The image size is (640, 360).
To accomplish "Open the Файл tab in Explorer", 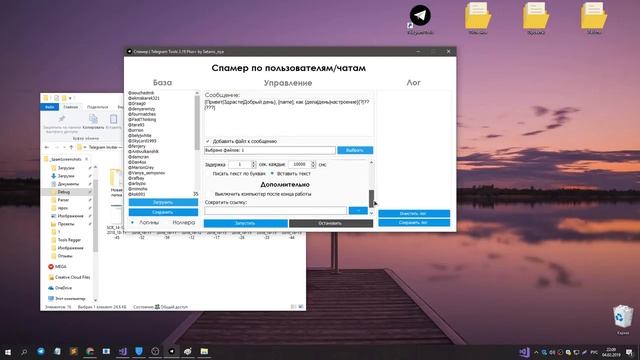I will 50,107.
